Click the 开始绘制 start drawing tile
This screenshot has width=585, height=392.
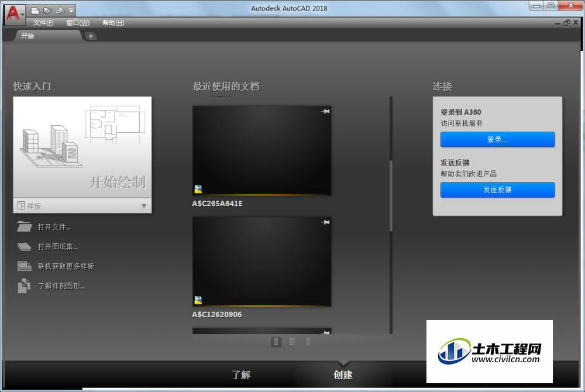point(82,147)
